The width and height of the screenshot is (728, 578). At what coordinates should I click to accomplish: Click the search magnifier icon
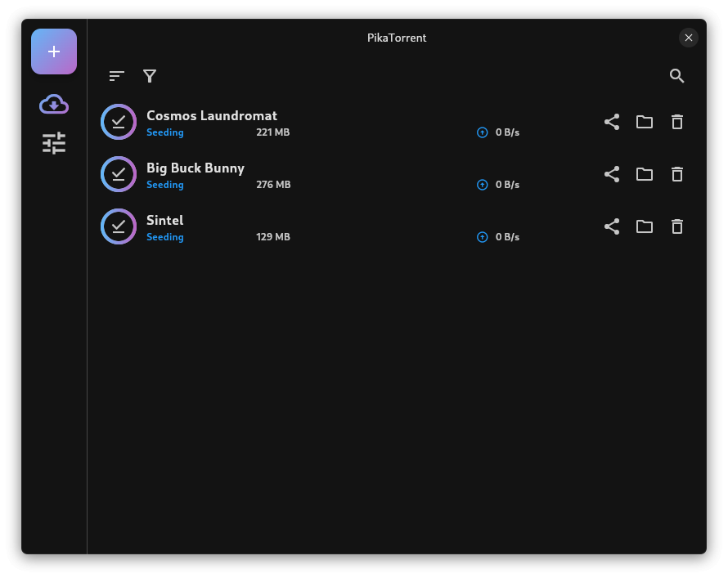[676, 76]
